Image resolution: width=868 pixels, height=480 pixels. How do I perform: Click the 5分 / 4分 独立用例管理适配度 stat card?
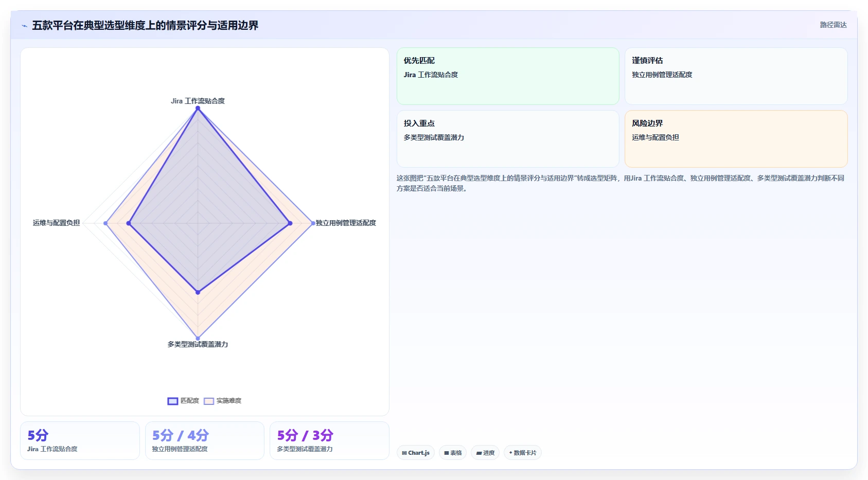click(205, 440)
